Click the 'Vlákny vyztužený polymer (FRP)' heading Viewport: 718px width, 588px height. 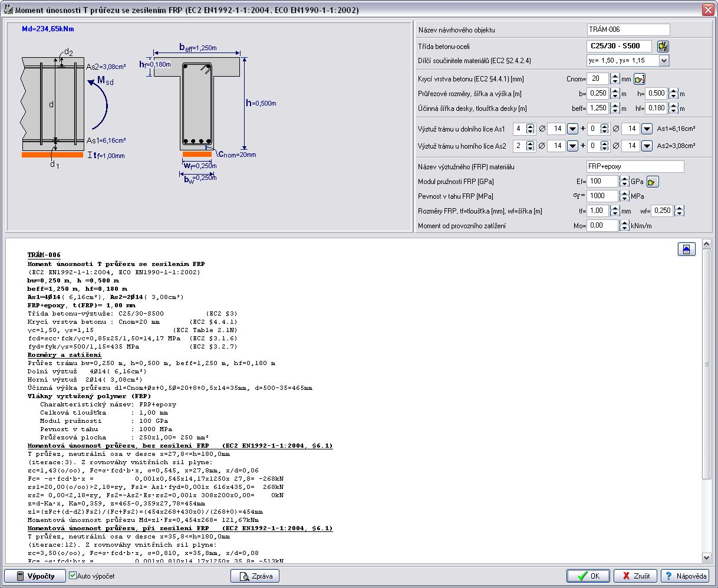pos(89,396)
